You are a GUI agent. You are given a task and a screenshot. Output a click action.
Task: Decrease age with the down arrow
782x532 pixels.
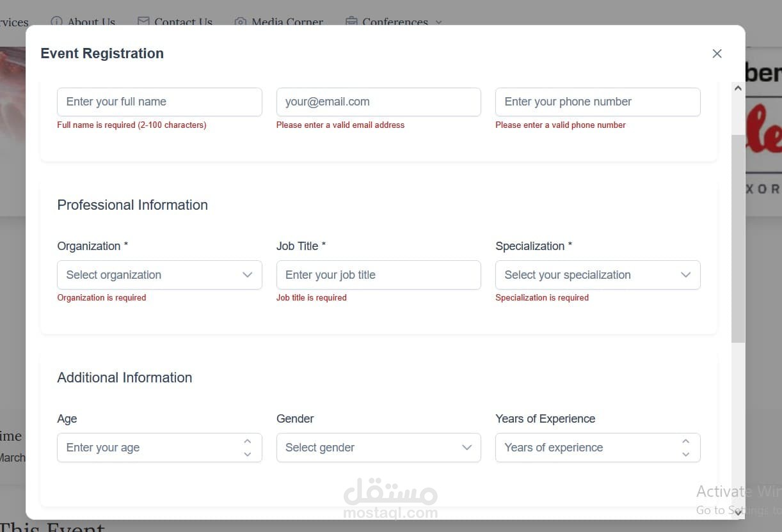[x=248, y=454]
